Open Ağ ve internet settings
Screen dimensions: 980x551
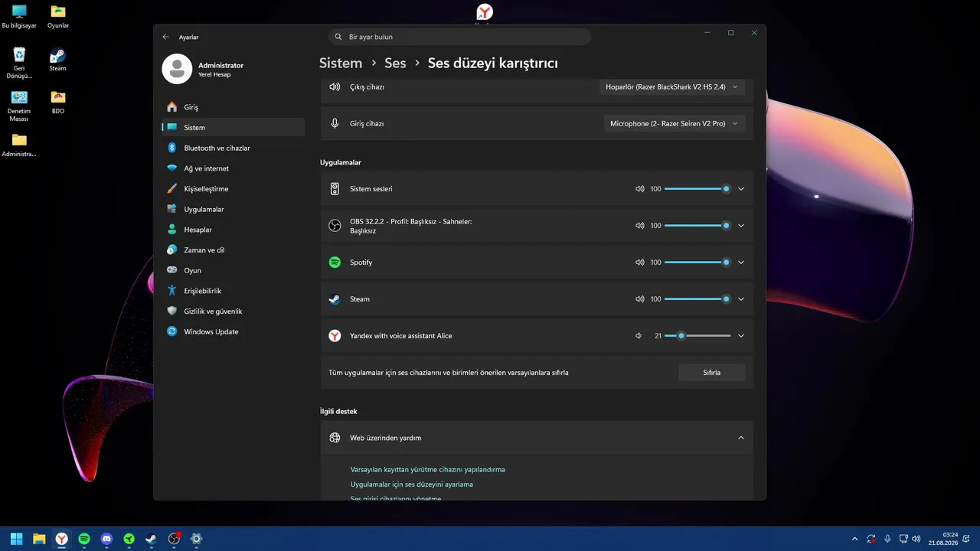(234, 168)
